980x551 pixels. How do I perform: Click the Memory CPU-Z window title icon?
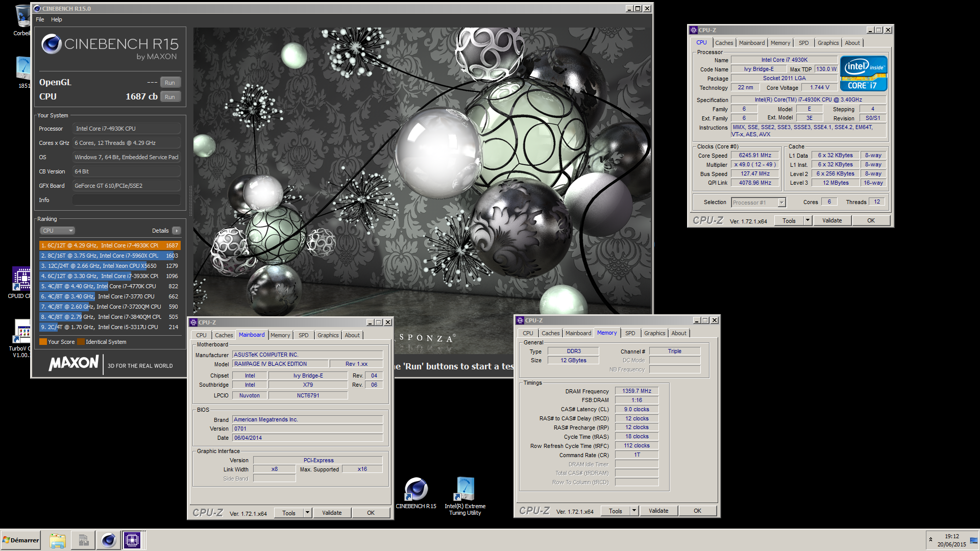pos(520,320)
